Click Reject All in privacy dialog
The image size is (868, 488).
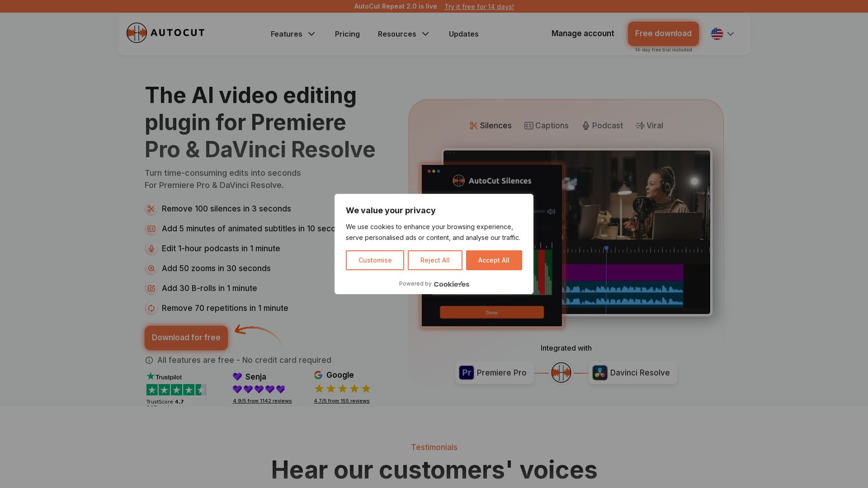point(434,260)
